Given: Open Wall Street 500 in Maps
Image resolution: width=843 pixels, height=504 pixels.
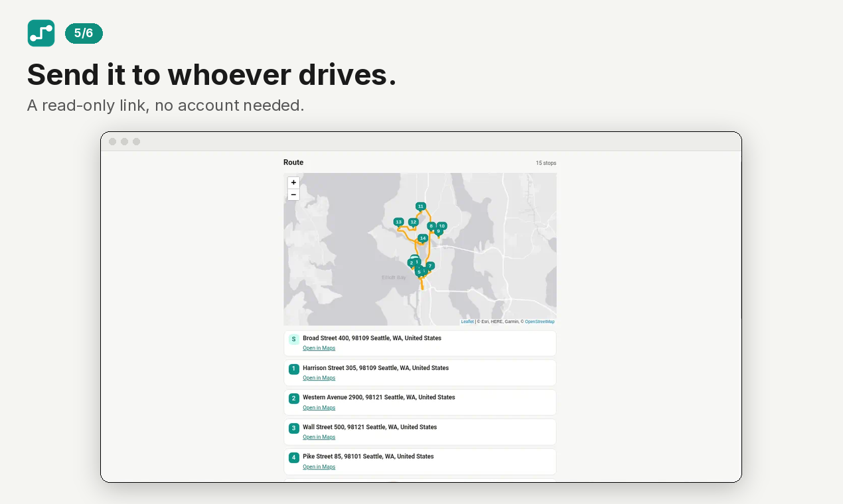Looking at the screenshot, I should (x=319, y=437).
